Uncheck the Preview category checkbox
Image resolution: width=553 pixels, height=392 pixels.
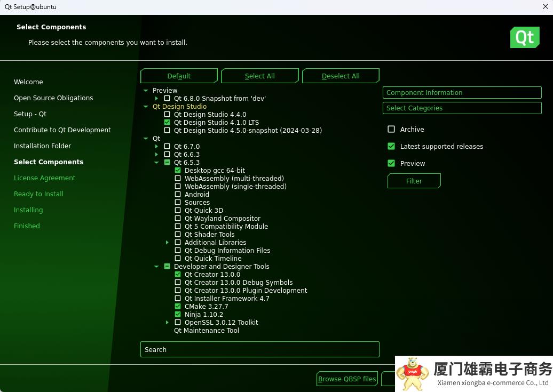(391, 164)
